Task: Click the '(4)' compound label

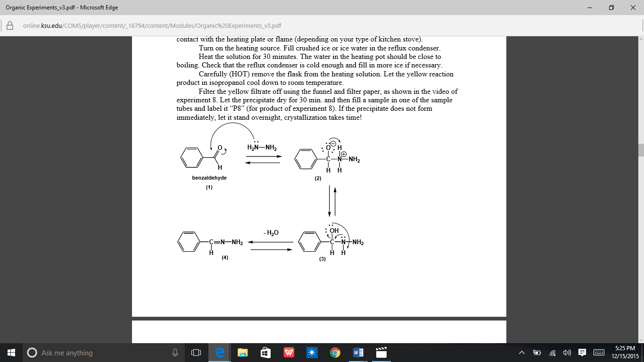Action: (x=225, y=258)
